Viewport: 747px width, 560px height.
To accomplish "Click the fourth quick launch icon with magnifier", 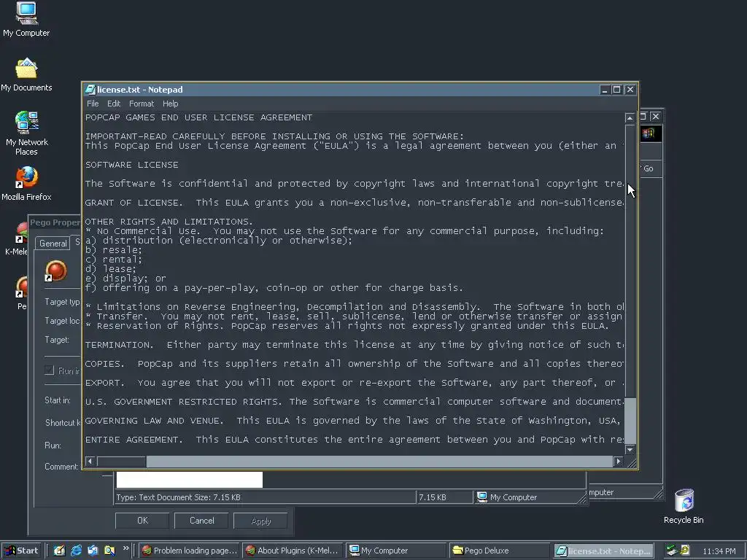I will tap(109, 551).
